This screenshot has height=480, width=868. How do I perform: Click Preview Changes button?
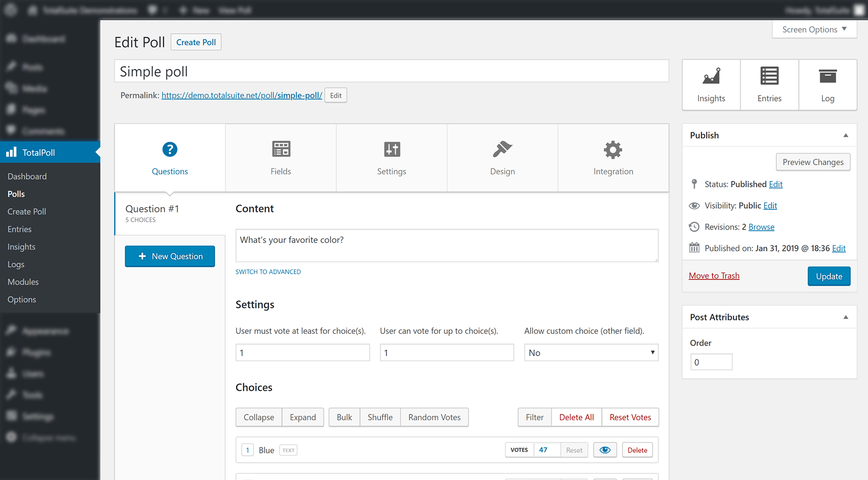tap(813, 162)
